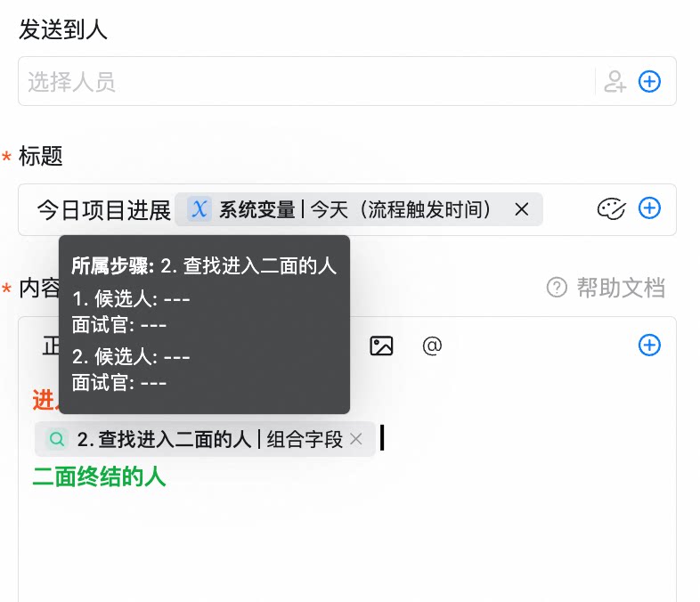Click the @ mention icon in editor toolbar

click(x=432, y=346)
